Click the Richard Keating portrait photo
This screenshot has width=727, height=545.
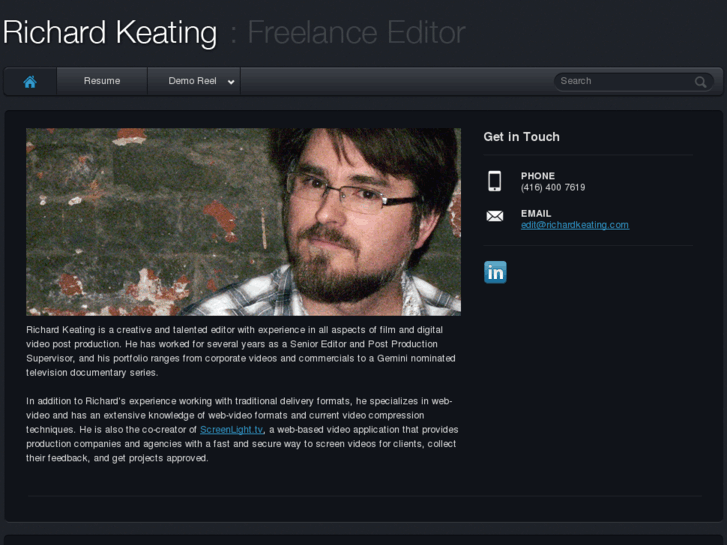pyautogui.click(x=243, y=222)
